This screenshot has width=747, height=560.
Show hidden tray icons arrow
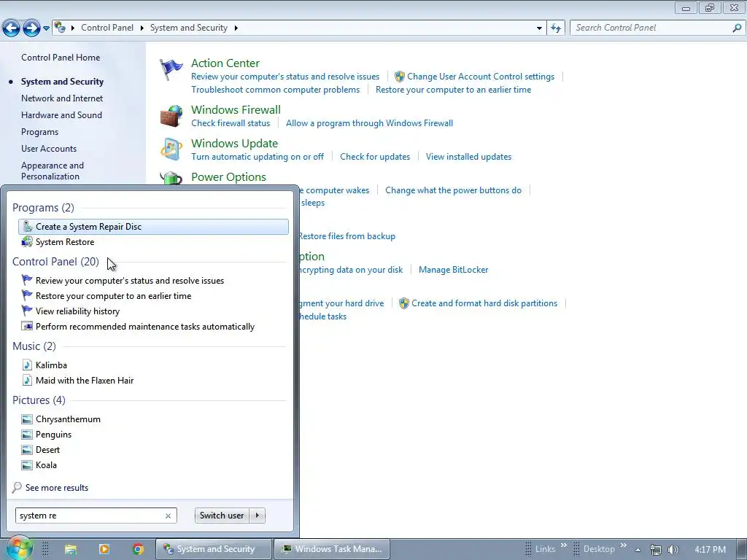(638, 550)
